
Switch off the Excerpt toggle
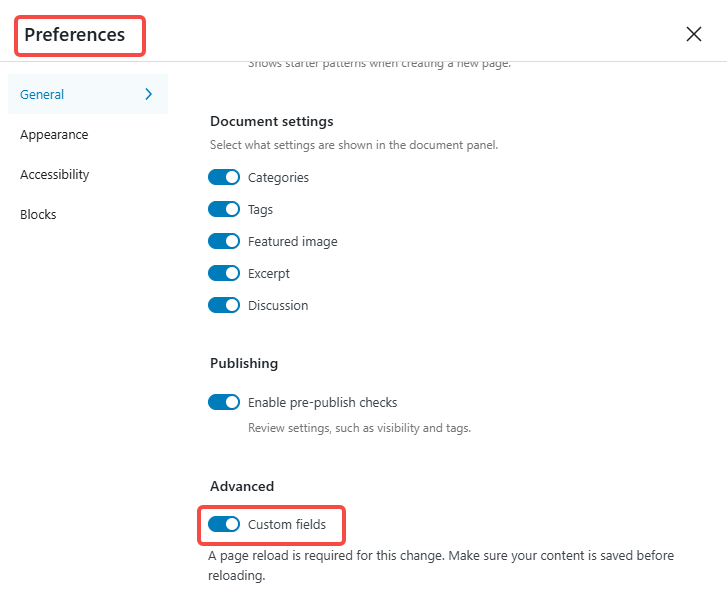(224, 273)
